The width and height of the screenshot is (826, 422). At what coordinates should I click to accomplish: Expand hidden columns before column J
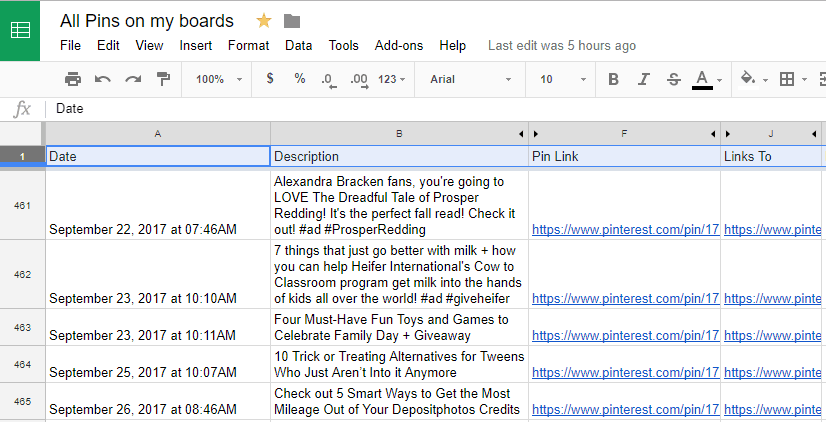point(727,134)
